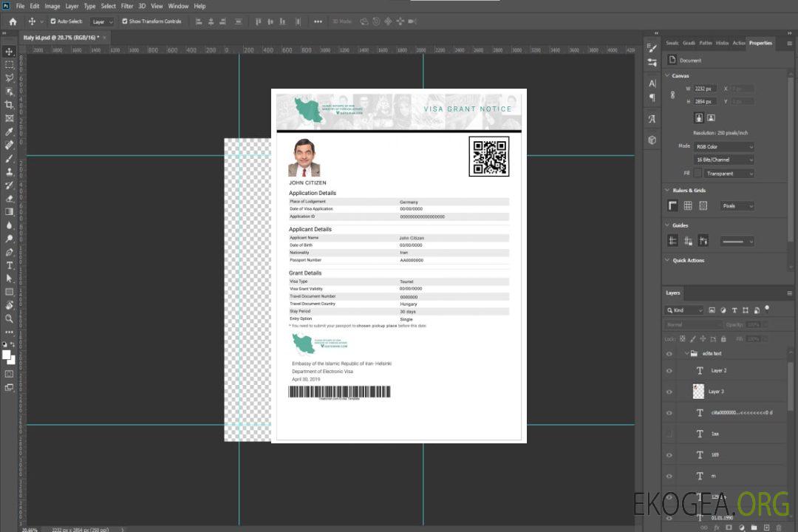Image resolution: width=798 pixels, height=532 pixels.
Task: Click the layer mask icon below layers
Action: click(x=729, y=528)
